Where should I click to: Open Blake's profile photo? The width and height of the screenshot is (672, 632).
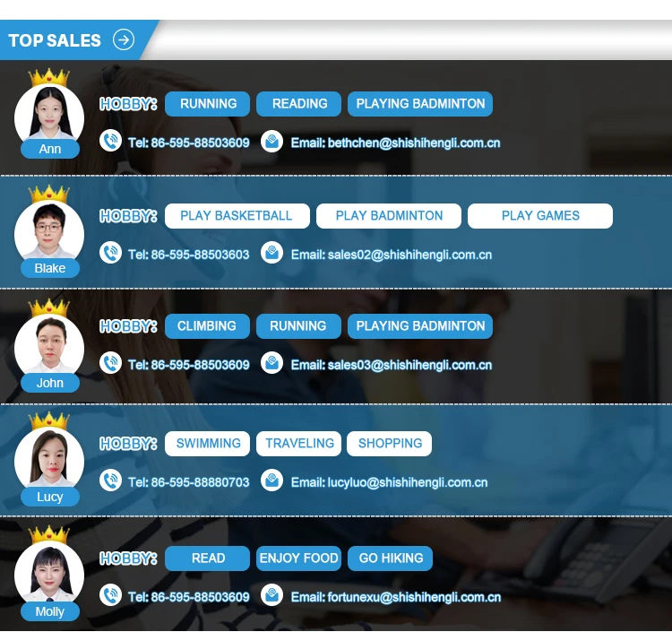click(49, 230)
